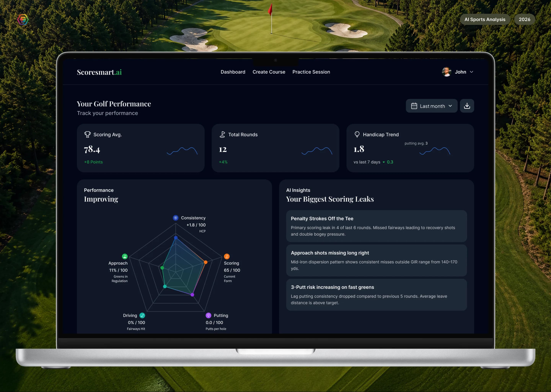Click the hexagonal logo icon in corner
Screen dimensions: 551x392
pyautogui.click(x=23, y=20)
